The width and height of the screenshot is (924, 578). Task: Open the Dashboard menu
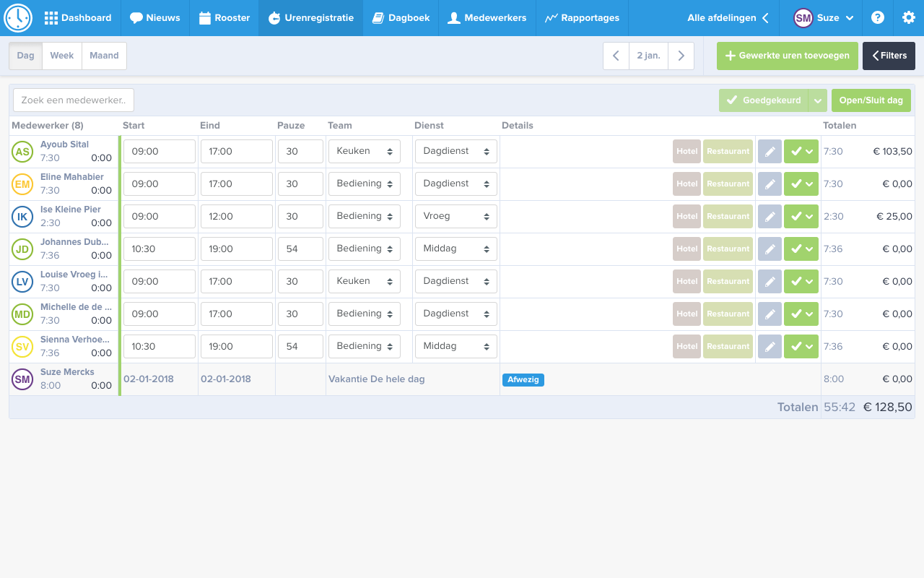[78, 18]
